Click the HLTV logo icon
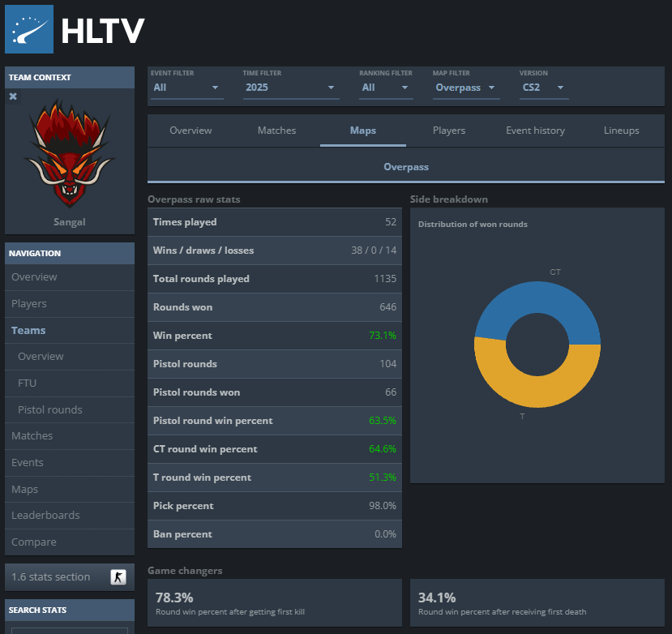Screen dimensions: 672x634 (29, 29)
